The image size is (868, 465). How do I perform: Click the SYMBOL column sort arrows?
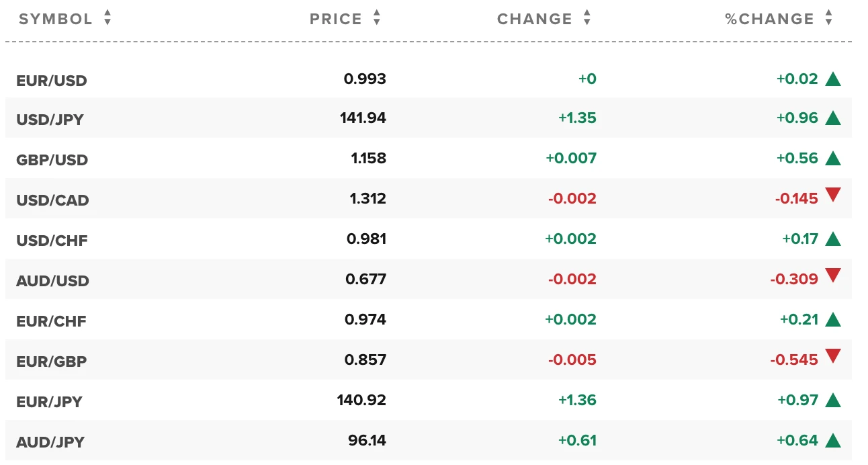coord(107,19)
